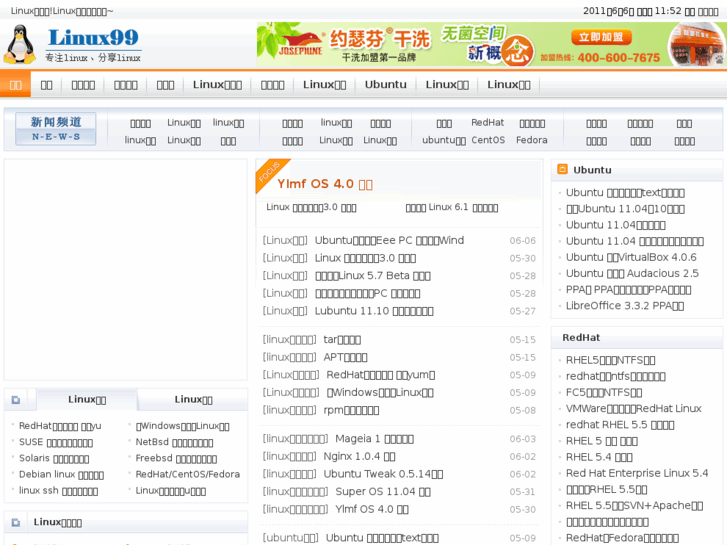Open the Josephine dry cleaning banner ad
The image size is (727, 545).
tap(491, 45)
